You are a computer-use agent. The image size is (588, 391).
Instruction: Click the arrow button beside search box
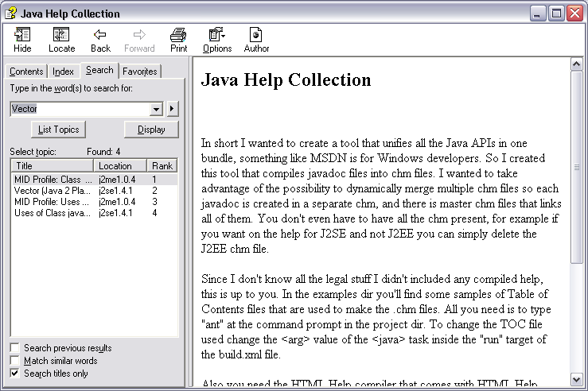pos(173,109)
